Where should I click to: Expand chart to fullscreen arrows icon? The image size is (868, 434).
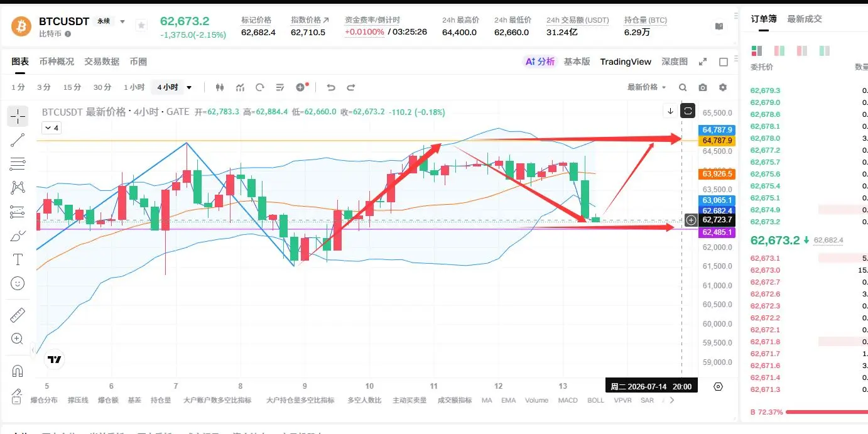click(x=703, y=62)
